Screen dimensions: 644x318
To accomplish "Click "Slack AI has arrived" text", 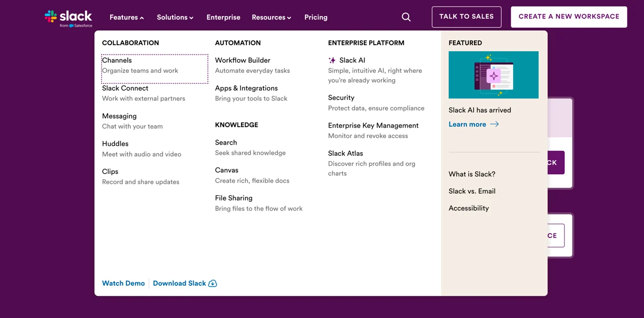I will (x=480, y=110).
